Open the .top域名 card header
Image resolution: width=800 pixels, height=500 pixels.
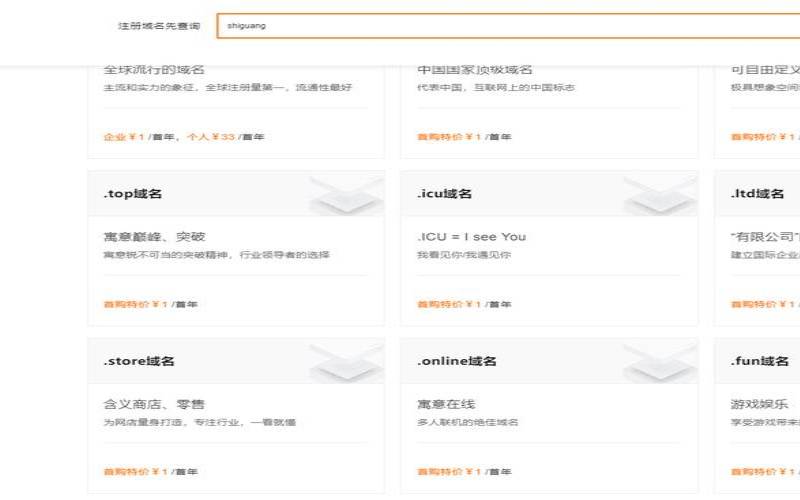[x=236, y=194]
